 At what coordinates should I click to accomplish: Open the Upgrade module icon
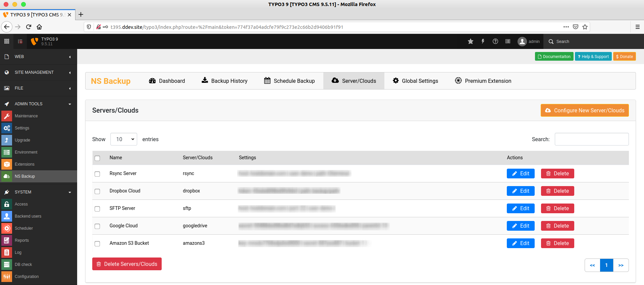(x=7, y=140)
